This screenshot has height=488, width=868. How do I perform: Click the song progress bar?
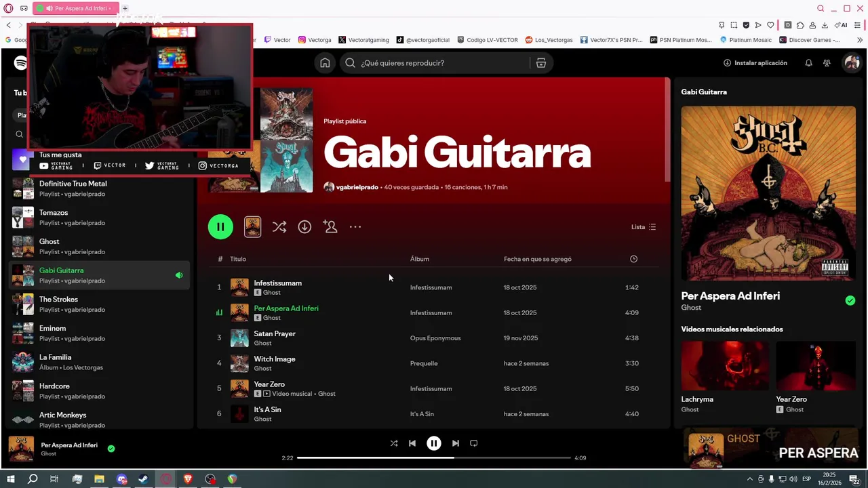tap(434, 458)
